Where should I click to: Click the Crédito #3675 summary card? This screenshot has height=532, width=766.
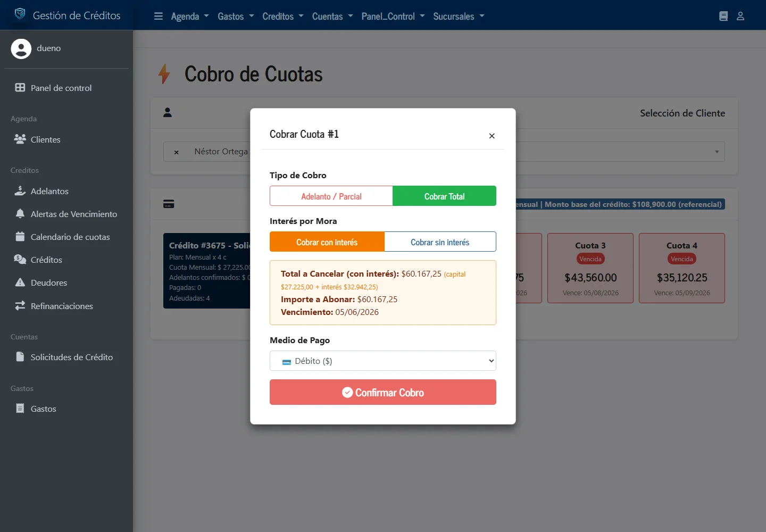coord(207,271)
